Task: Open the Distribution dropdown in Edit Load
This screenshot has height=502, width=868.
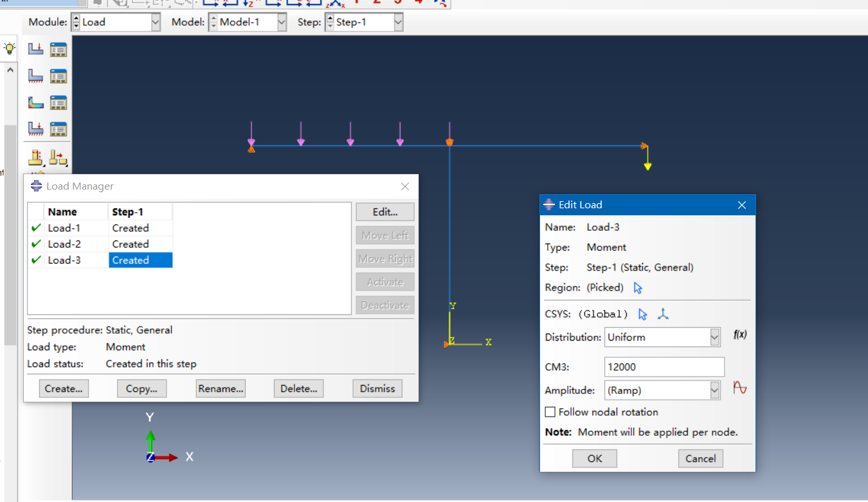Action: click(716, 337)
